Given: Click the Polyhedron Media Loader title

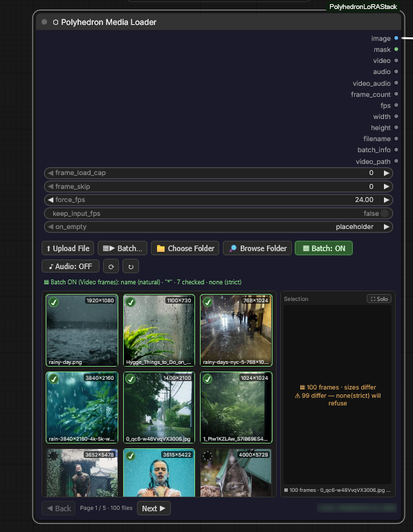Looking at the screenshot, I should pos(109,22).
